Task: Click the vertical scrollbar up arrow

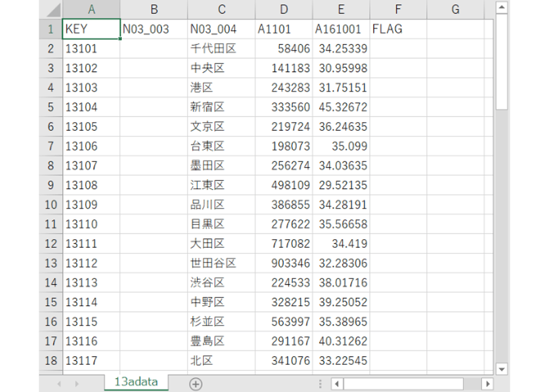Action: (501, 7)
